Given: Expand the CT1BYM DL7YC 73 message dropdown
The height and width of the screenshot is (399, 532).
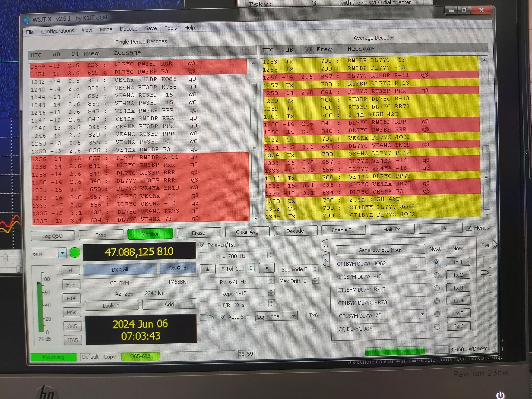Looking at the screenshot, I should tap(423, 314).
